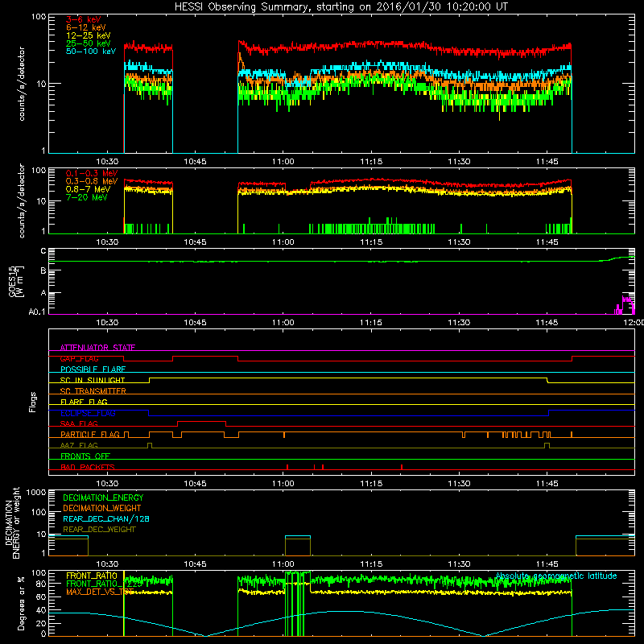Select the SC_IN_SUNLIGHT flag label

pyautogui.click(x=93, y=380)
